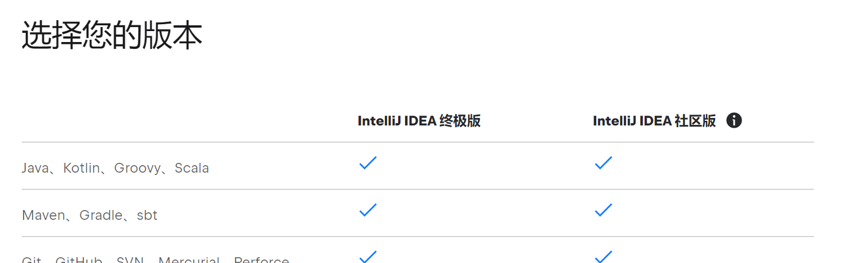This screenshot has height=263, width=868.
Task: Click the 社区版 checkmark for Git row
Action: [603, 257]
